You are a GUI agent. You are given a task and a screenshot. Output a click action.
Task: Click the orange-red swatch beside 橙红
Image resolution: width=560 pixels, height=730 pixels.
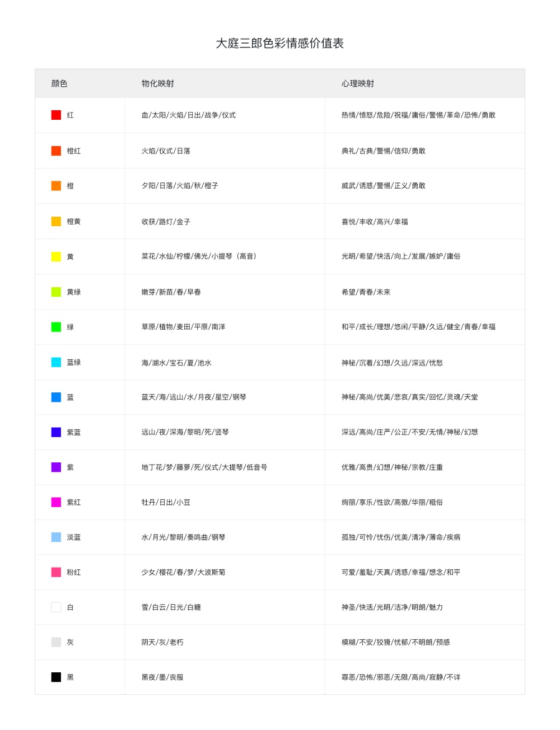point(56,151)
